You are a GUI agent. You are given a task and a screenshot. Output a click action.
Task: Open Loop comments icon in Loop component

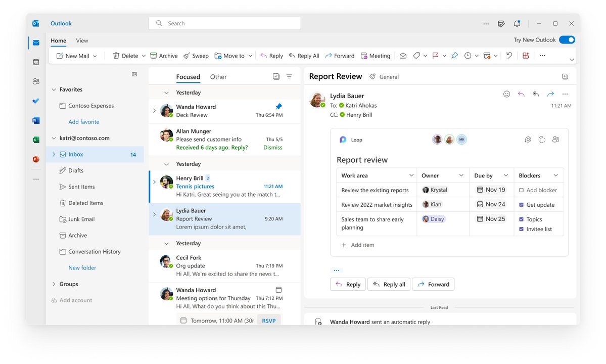coord(528,140)
